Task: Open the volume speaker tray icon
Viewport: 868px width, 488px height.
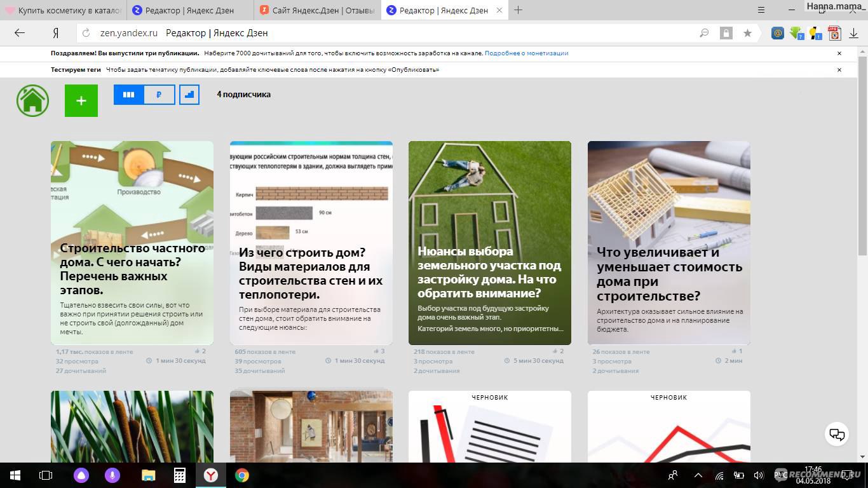Action: coord(758,475)
